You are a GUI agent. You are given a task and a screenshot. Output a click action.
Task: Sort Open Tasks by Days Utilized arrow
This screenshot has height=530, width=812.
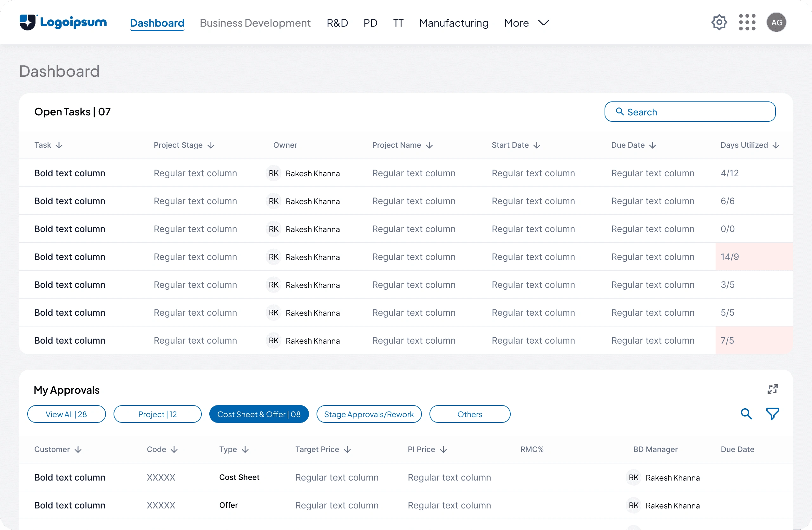(x=776, y=145)
